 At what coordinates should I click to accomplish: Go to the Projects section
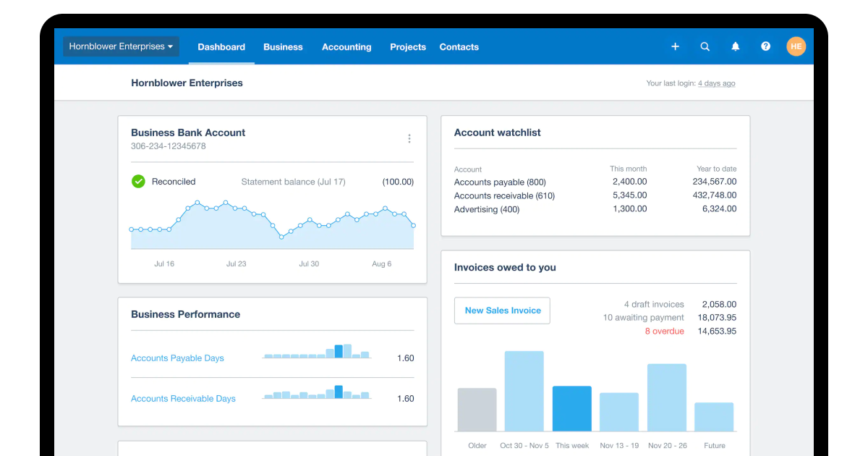click(x=407, y=46)
